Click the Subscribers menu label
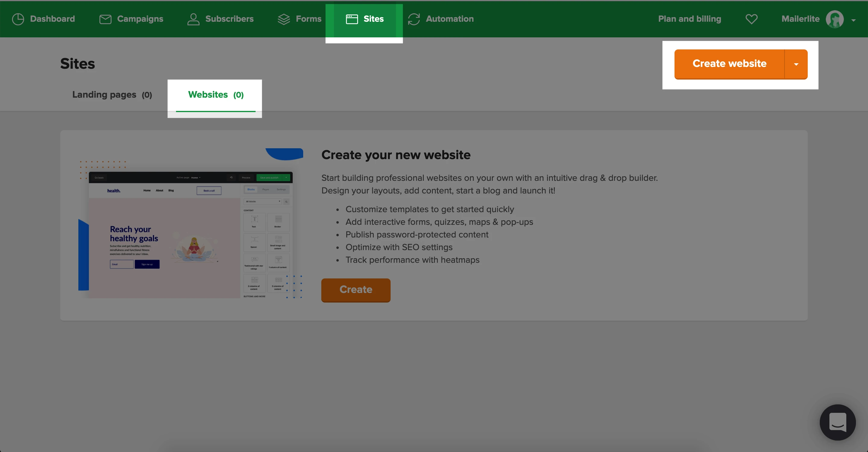The width and height of the screenshot is (868, 452). pos(229,19)
